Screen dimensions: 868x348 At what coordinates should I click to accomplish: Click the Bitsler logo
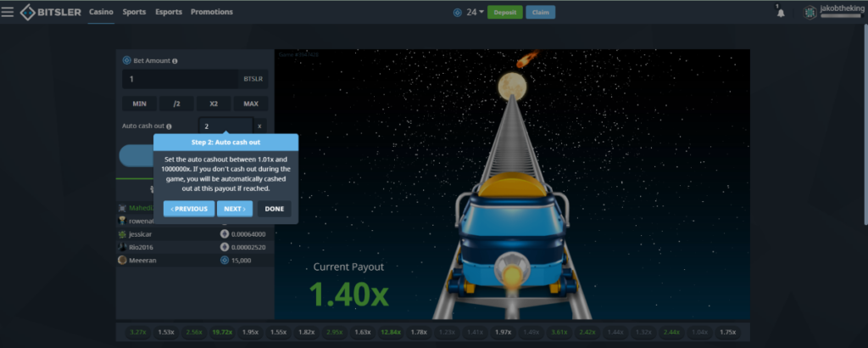pyautogui.click(x=50, y=12)
